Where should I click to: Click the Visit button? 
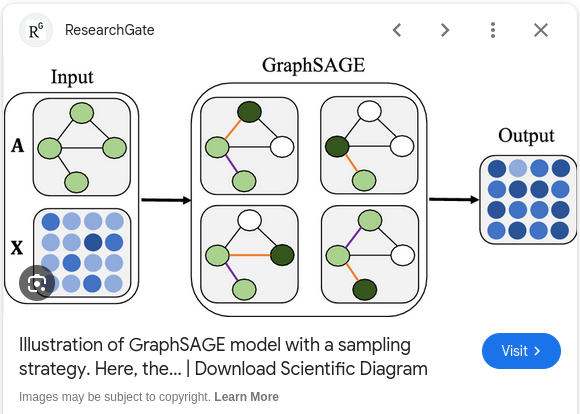point(521,351)
